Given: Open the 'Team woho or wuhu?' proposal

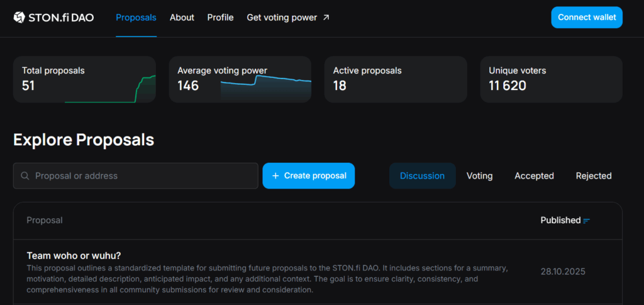Looking at the screenshot, I should pyautogui.click(x=74, y=255).
